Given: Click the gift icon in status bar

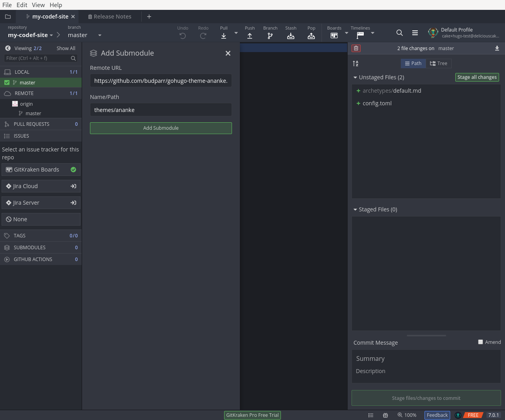Looking at the screenshot, I should tap(385, 415).
